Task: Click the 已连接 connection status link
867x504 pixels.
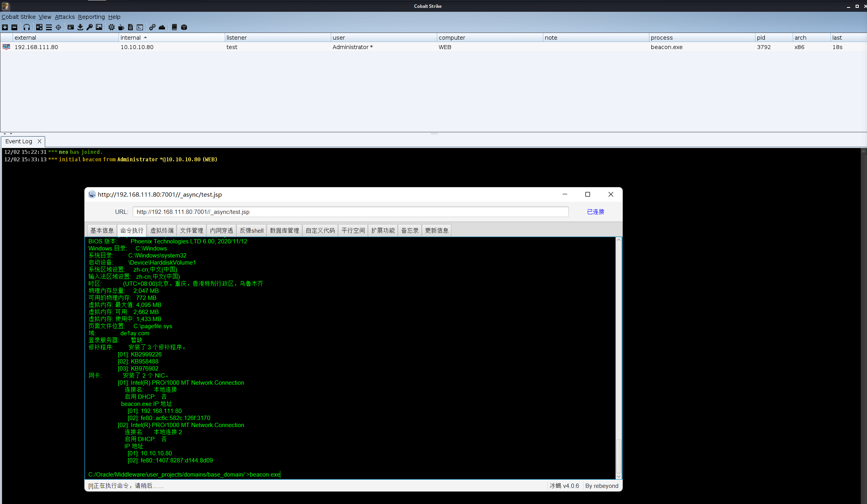Action: [x=596, y=212]
